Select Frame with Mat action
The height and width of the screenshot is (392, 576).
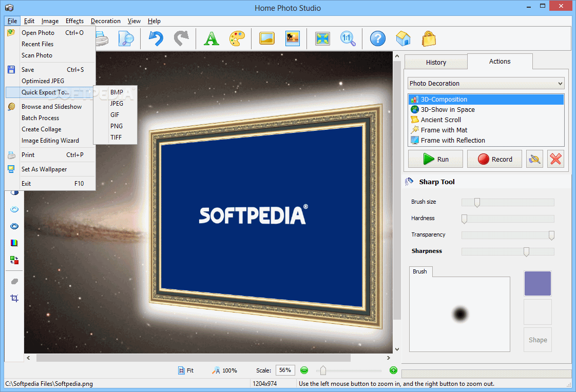coord(486,130)
